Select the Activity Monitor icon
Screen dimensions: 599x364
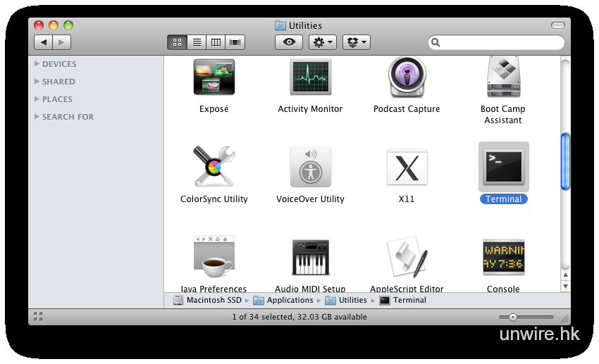point(310,77)
